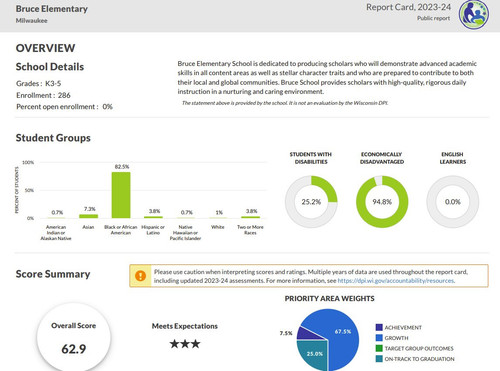Click the italic DPI disclaimer statement

click(x=285, y=103)
